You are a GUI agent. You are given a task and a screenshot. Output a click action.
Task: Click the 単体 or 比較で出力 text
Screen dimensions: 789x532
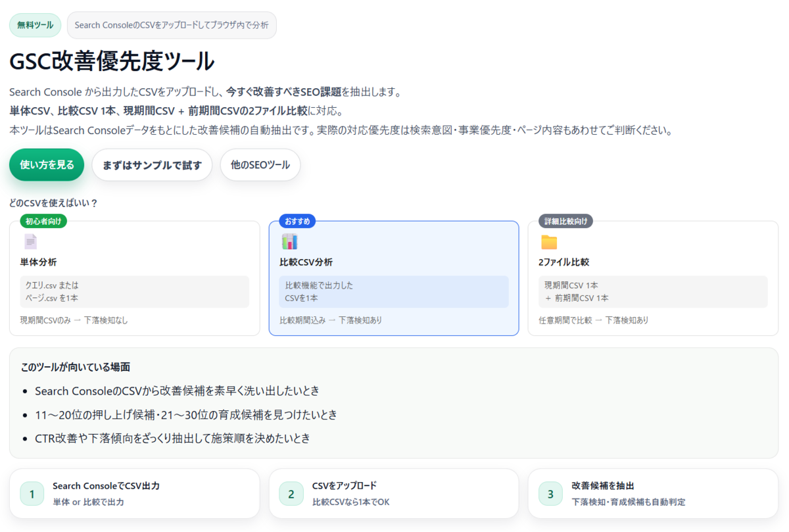point(88,502)
